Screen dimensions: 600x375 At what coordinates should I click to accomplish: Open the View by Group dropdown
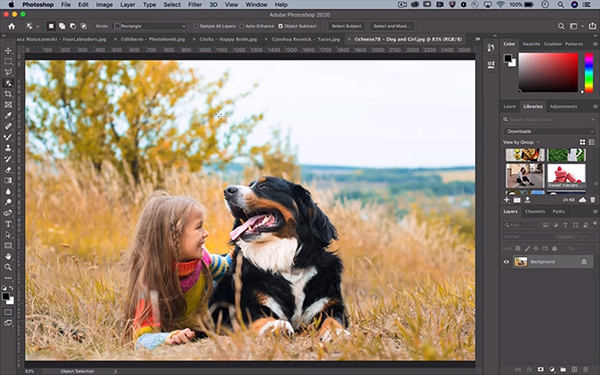coord(521,142)
